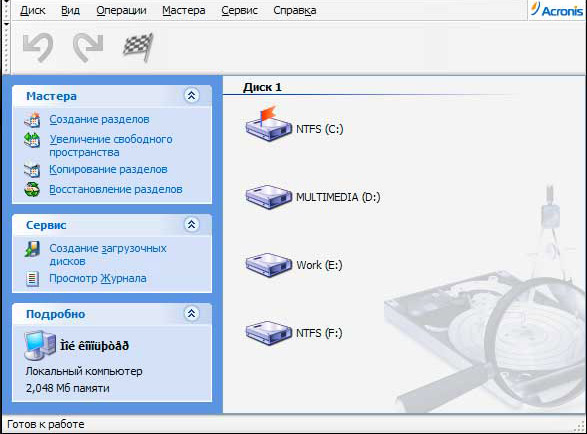
Task: Click the Восстановление разделов recovery icon
Action: pyautogui.click(x=32, y=189)
